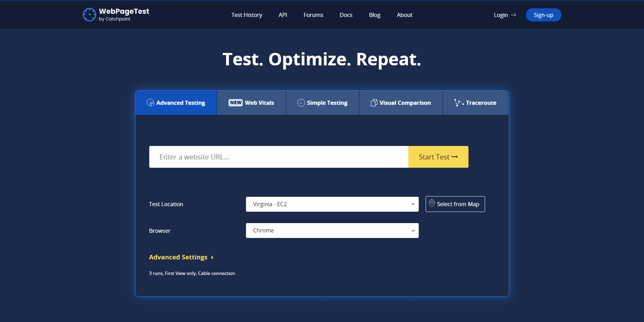Click the Visual Comparison pages icon
Image resolution: width=644 pixels, height=322 pixels.
pos(374,103)
